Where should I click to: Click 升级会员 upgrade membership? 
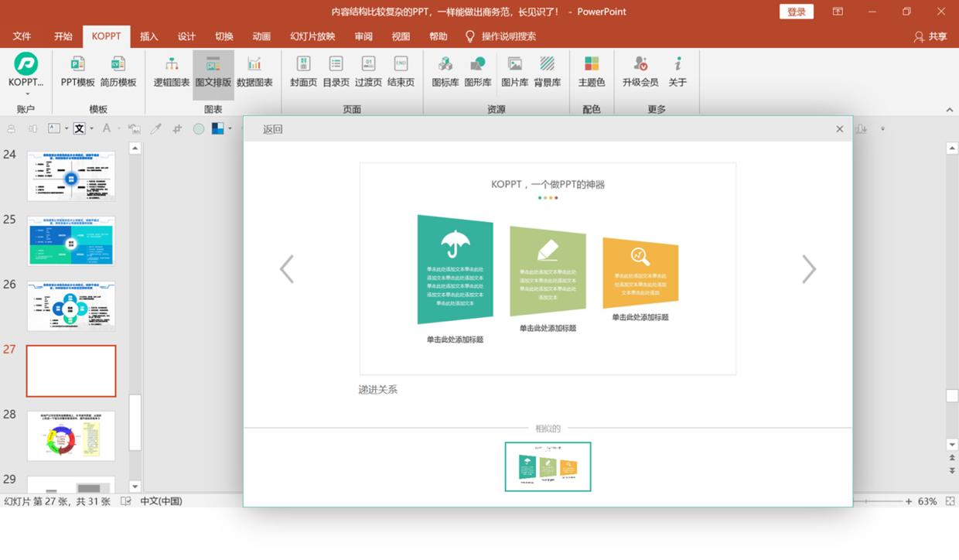point(640,71)
